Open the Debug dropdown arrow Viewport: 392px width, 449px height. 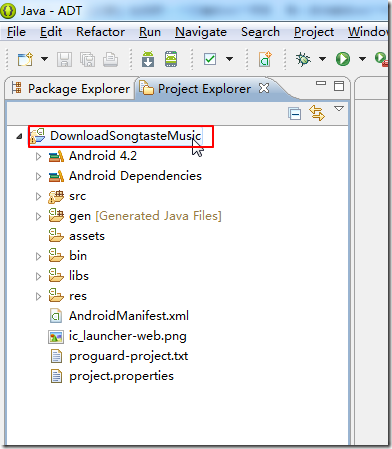322,59
